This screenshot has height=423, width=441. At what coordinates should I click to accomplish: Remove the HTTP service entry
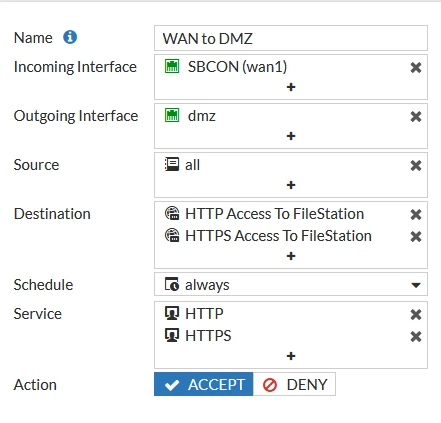point(416,314)
